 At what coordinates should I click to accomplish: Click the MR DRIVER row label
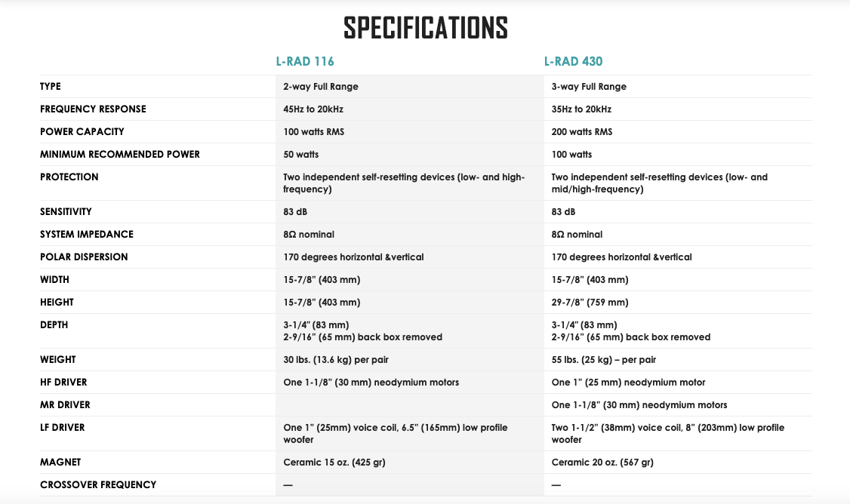pyautogui.click(x=65, y=405)
